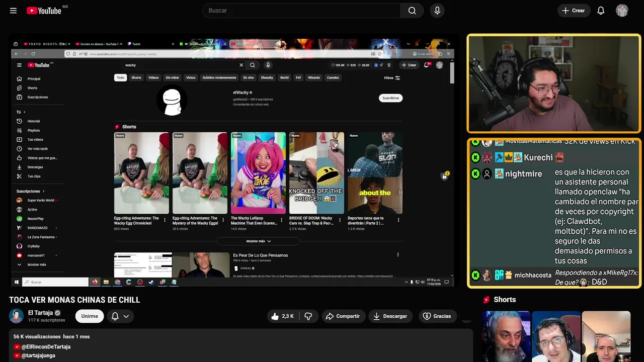The image size is (644, 362).
Task: Dislike the video with thumbs down
Action: (x=308, y=316)
